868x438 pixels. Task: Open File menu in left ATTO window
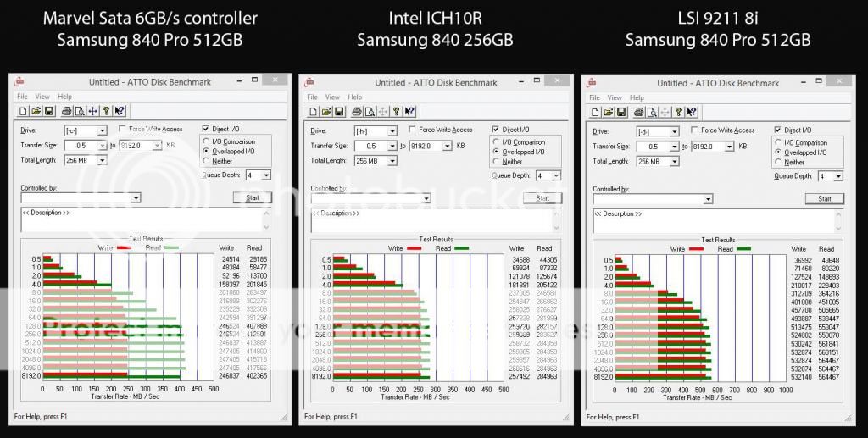click(22, 97)
